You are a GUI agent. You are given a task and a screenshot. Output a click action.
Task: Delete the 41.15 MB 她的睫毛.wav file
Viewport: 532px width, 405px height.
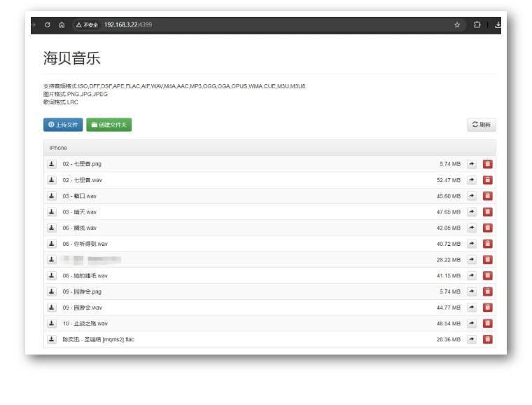click(488, 275)
